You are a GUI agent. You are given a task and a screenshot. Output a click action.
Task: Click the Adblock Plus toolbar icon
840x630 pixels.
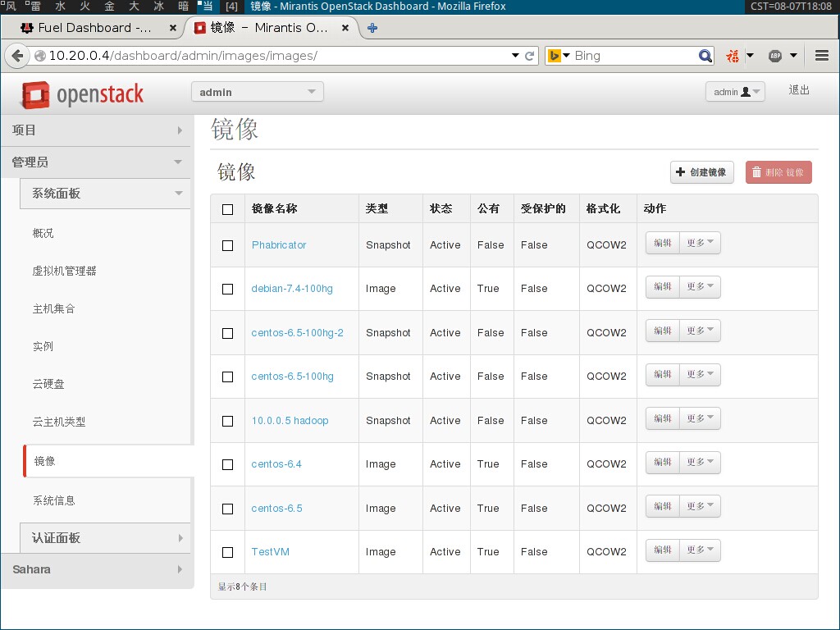(775, 56)
